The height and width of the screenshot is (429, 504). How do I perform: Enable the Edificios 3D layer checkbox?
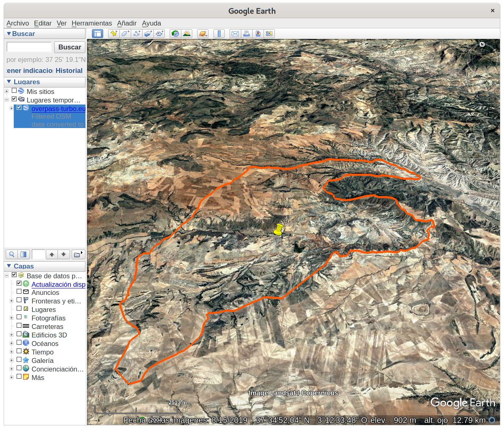[x=19, y=334]
